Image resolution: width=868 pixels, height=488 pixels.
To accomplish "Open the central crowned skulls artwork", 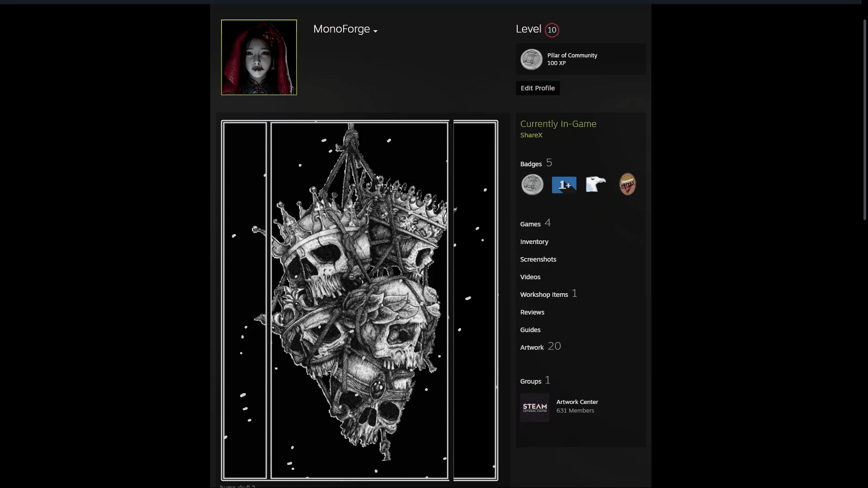I will 359,300.
